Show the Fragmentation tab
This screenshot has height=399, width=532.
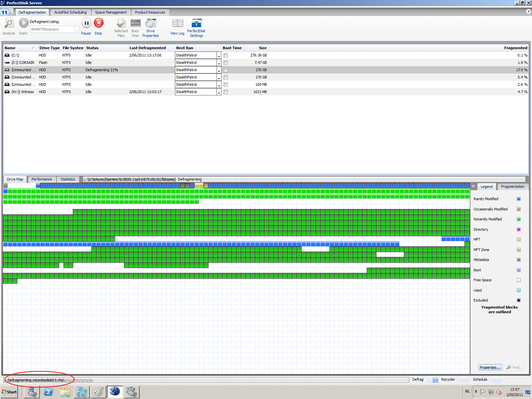(512, 187)
